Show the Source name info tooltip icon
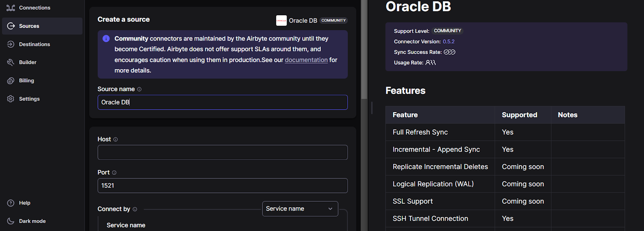 [x=139, y=89]
